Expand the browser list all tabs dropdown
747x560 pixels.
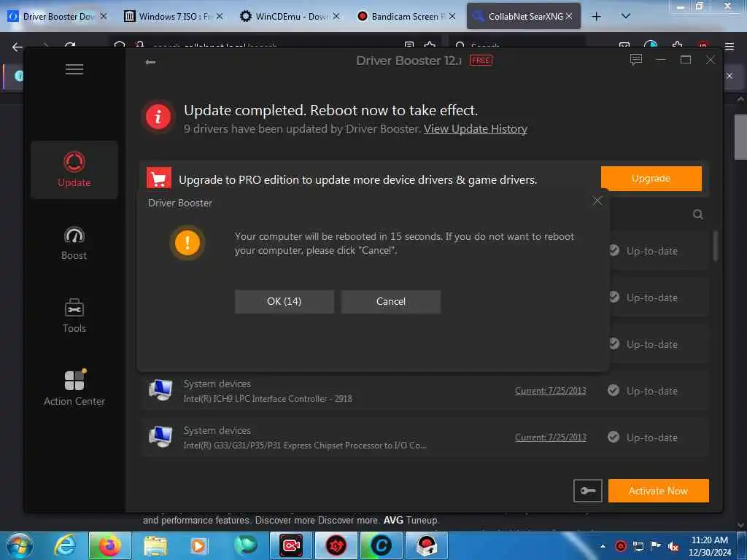(x=626, y=16)
